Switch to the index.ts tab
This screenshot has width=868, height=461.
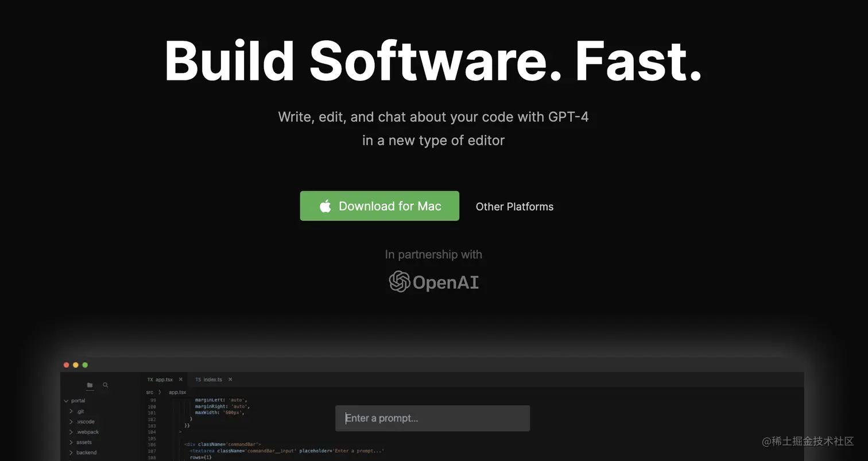point(208,379)
